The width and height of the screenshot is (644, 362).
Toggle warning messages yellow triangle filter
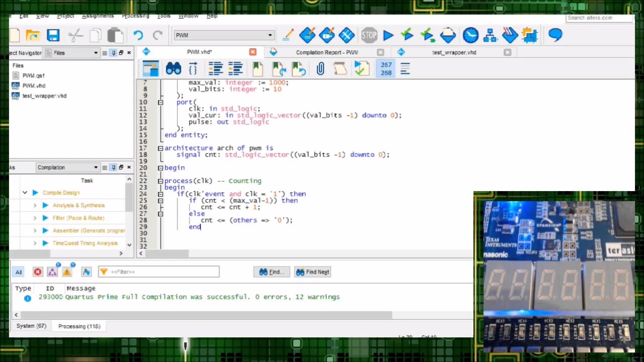click(67, 272)
